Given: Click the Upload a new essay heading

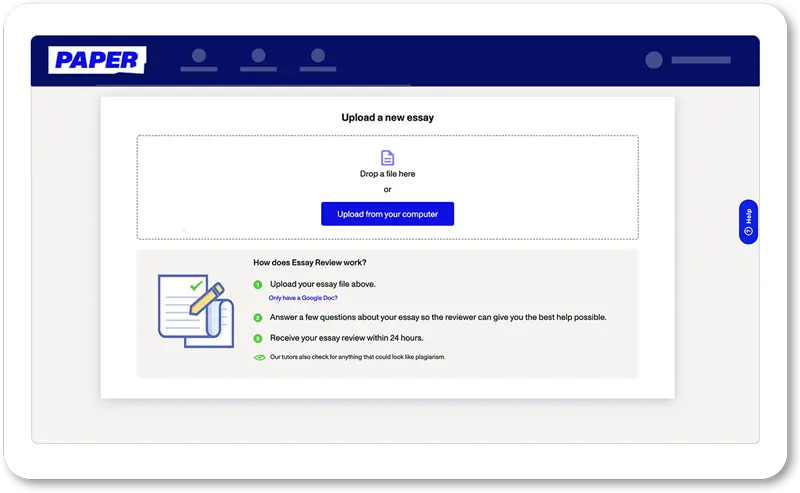Looking at the screenshot, I should 387,117.
